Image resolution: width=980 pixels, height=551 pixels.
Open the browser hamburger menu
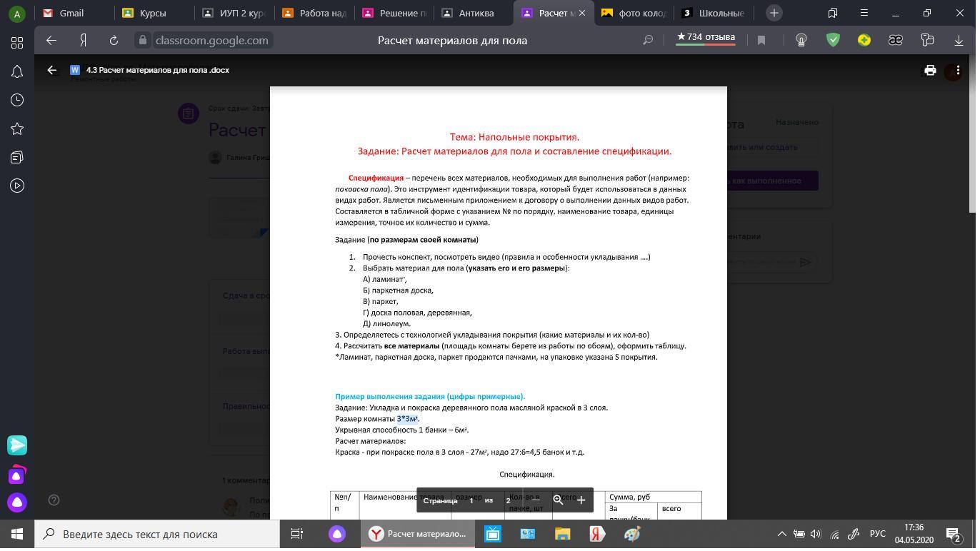[864, 13]
